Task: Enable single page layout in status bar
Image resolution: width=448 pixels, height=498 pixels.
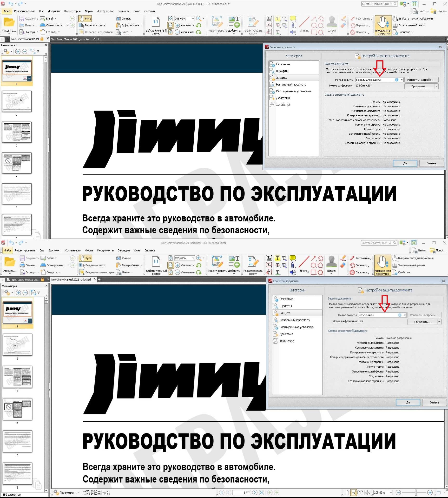Action: tap(347, 492)
